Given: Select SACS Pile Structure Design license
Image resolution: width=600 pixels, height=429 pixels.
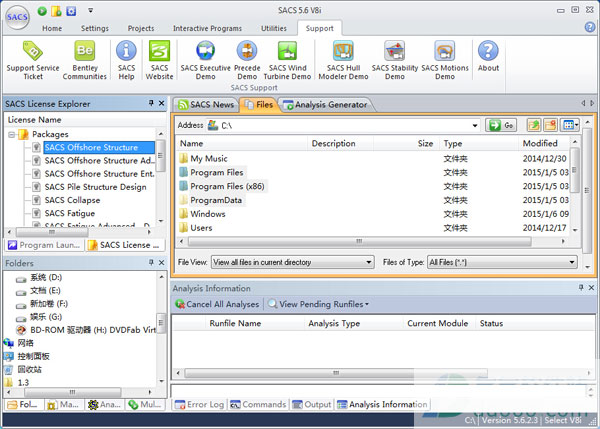Looking at the screenshot, I should pos(95,187).
